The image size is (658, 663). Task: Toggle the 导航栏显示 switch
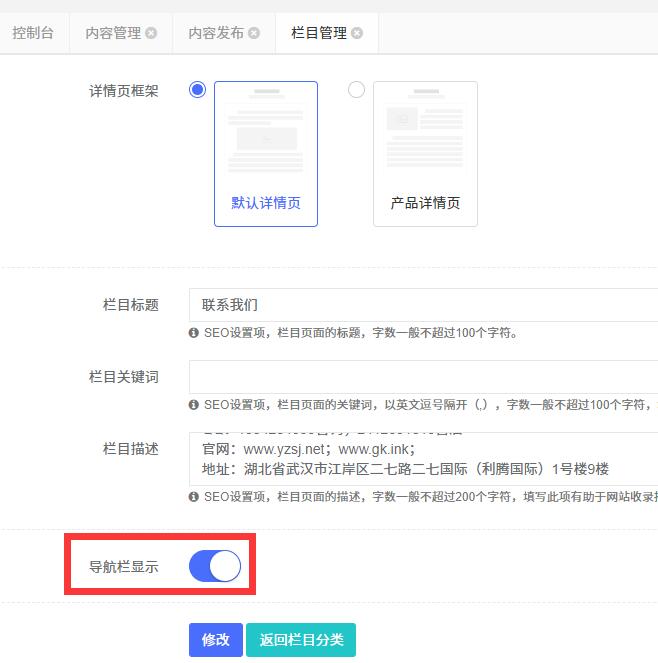point(215,566)
